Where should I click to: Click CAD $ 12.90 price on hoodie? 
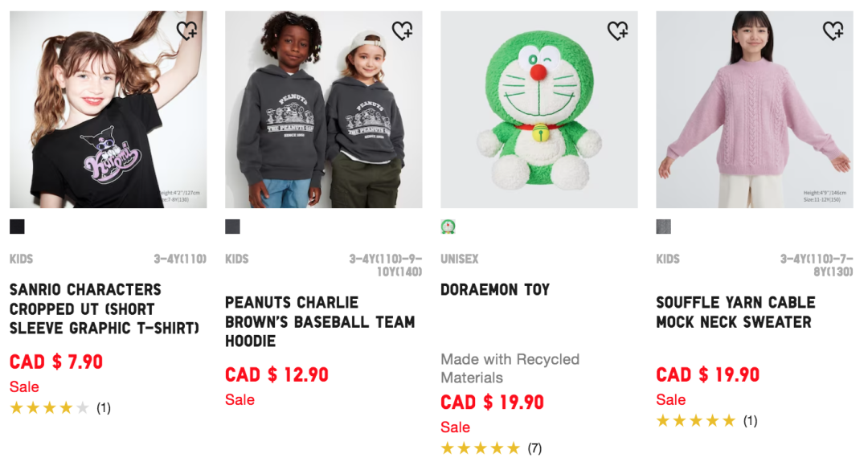[276, 375]
